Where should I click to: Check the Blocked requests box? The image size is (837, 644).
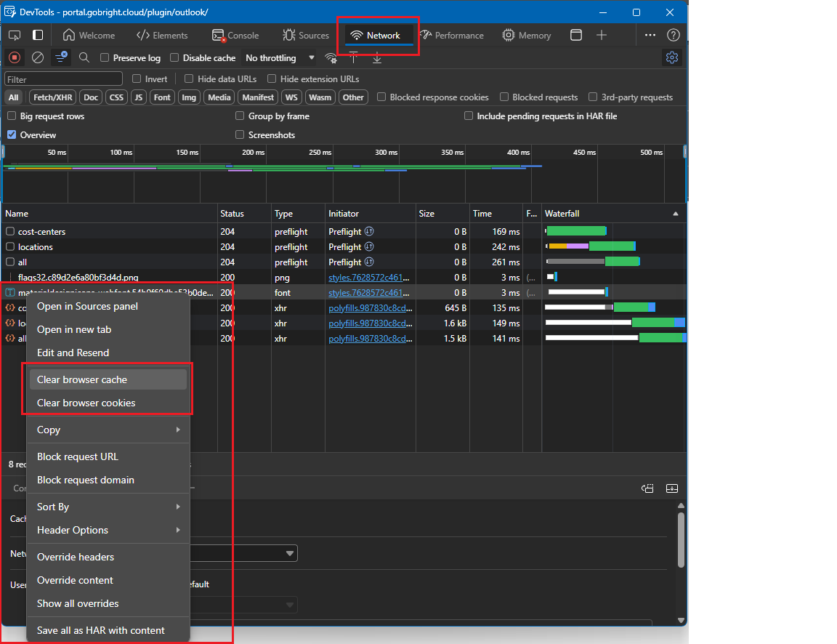pos(504,97)
